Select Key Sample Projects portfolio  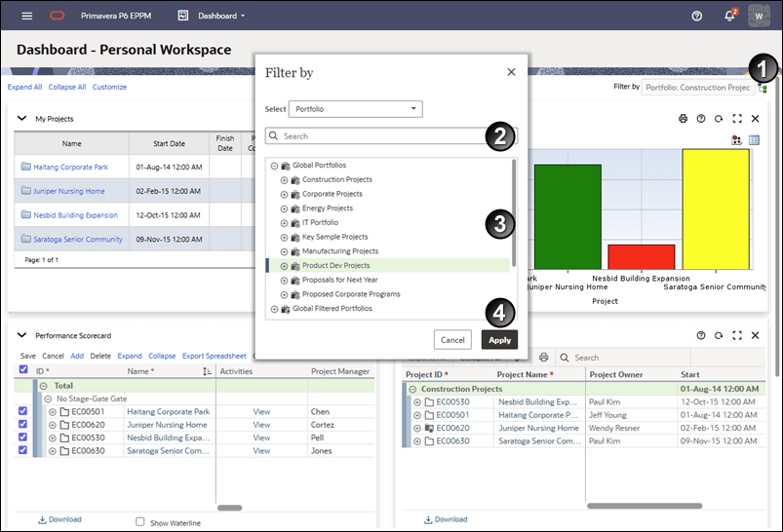point(335,237)
